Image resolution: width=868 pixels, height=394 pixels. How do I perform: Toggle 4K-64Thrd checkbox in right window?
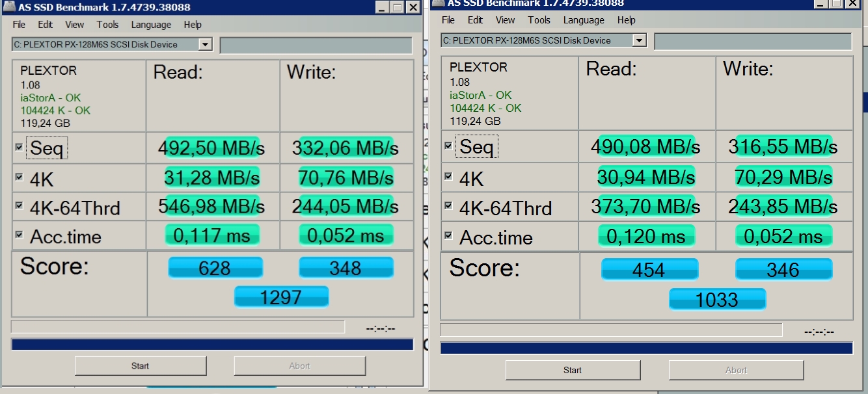[448, 205]
